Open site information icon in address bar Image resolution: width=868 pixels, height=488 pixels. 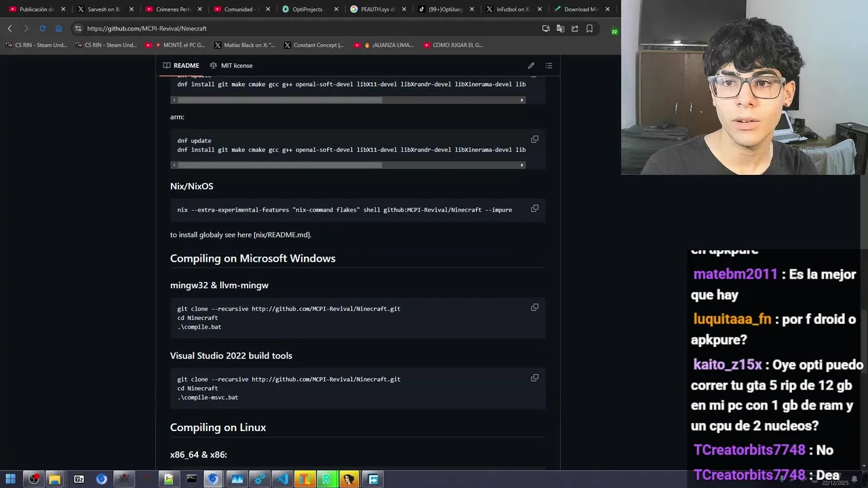[x=78, y=28]
